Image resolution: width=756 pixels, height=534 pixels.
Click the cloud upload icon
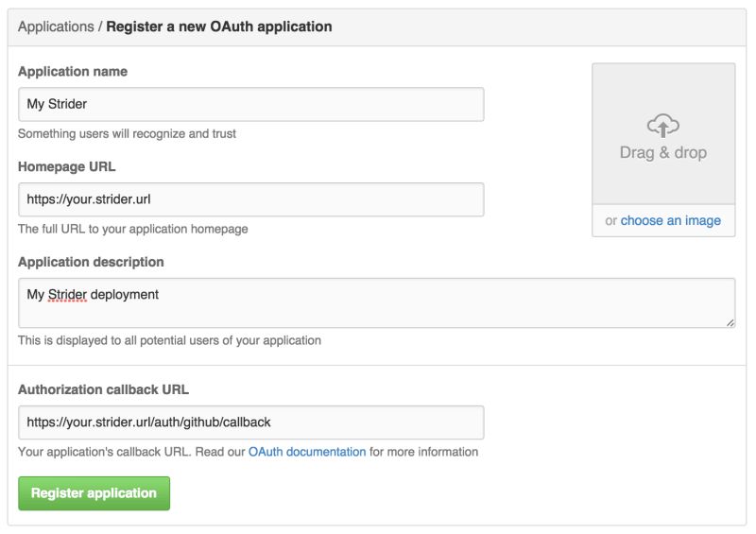[663, 124]
